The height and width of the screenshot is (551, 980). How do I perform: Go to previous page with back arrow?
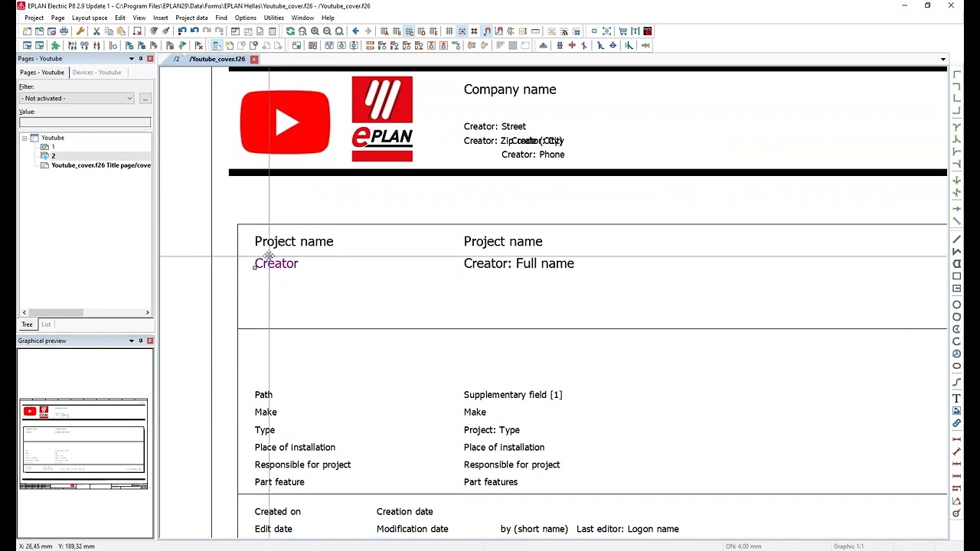tap(355, 31)
